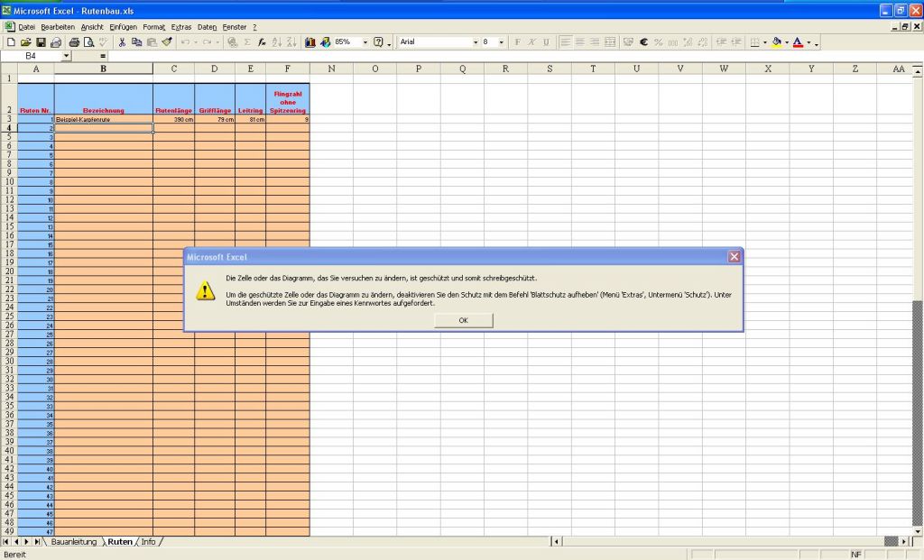Viewport: 924px width, 560px height.
Task: Expand the 85% zoom dropdown
Action: [x=365, y=42]
